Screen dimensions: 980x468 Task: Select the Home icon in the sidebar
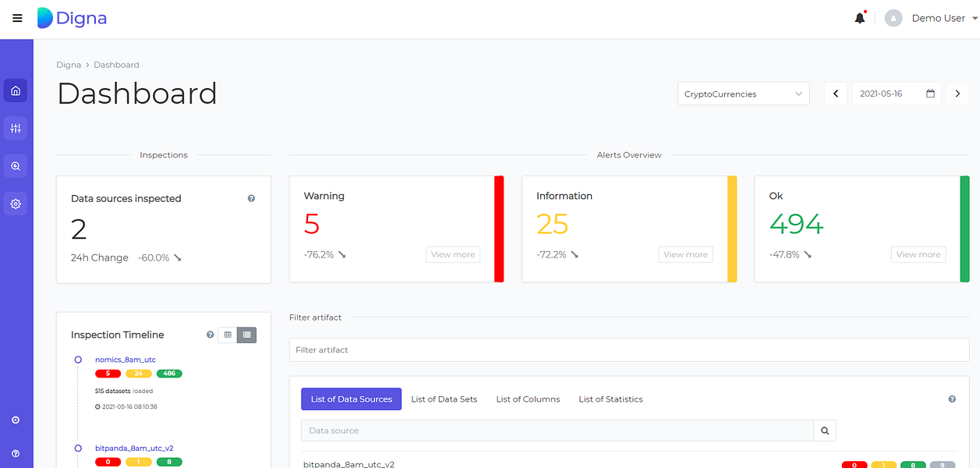coord(16,90)
